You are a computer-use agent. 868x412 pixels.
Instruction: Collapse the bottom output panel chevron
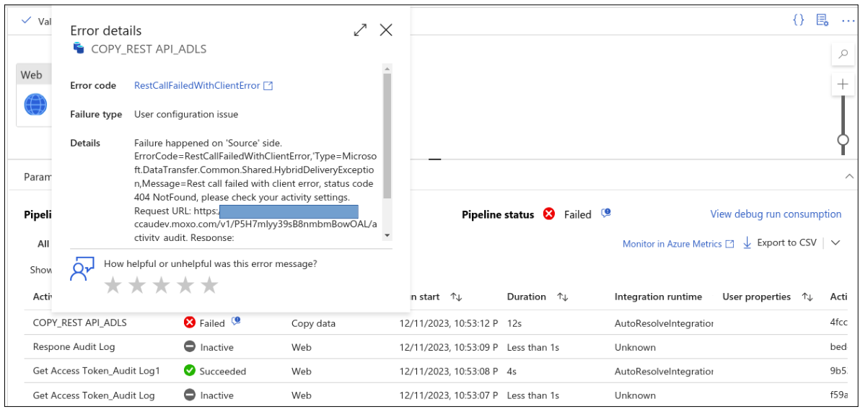pyautogui.click(x=849, y=177)
